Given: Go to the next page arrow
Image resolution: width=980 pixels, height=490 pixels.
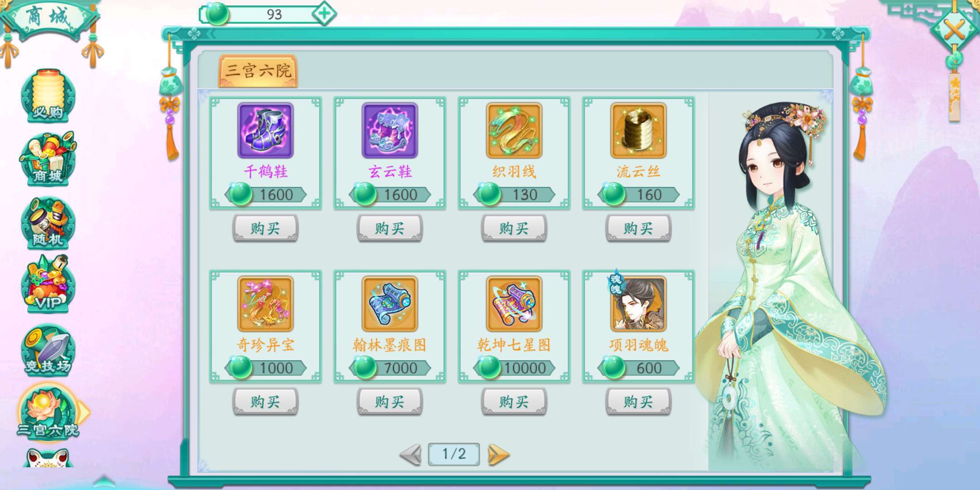Looking at the screenshot, I should (498, 454).
